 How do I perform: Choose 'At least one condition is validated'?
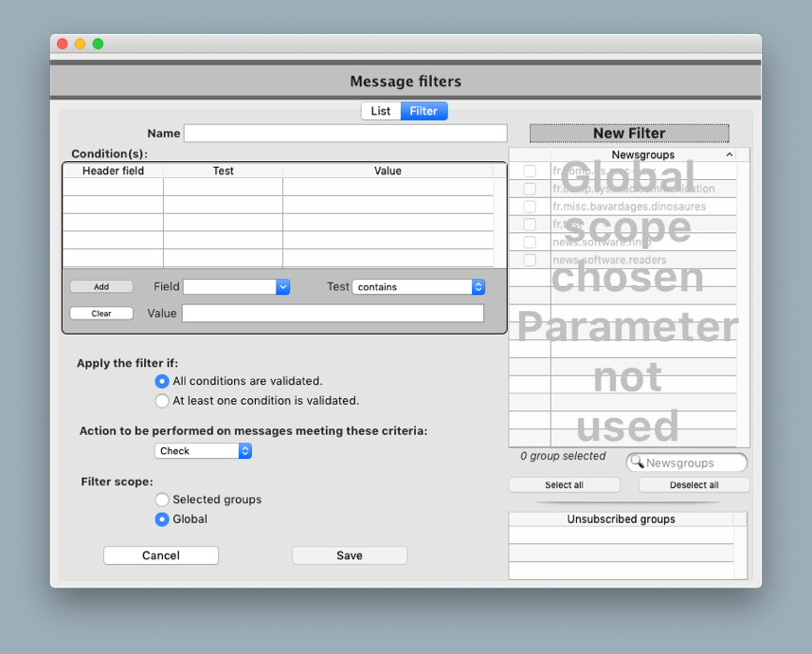[x=162, y=401]
